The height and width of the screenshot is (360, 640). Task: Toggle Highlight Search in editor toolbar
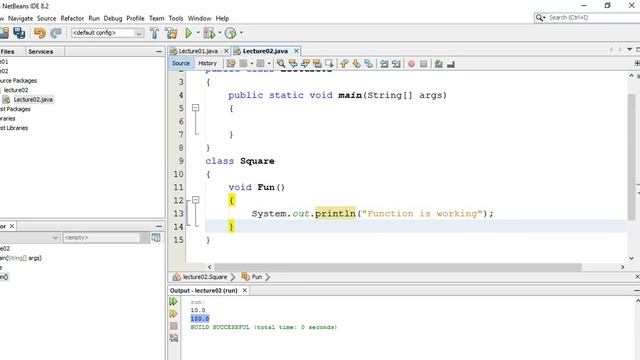pyautogui.click(x=317, y=63)
